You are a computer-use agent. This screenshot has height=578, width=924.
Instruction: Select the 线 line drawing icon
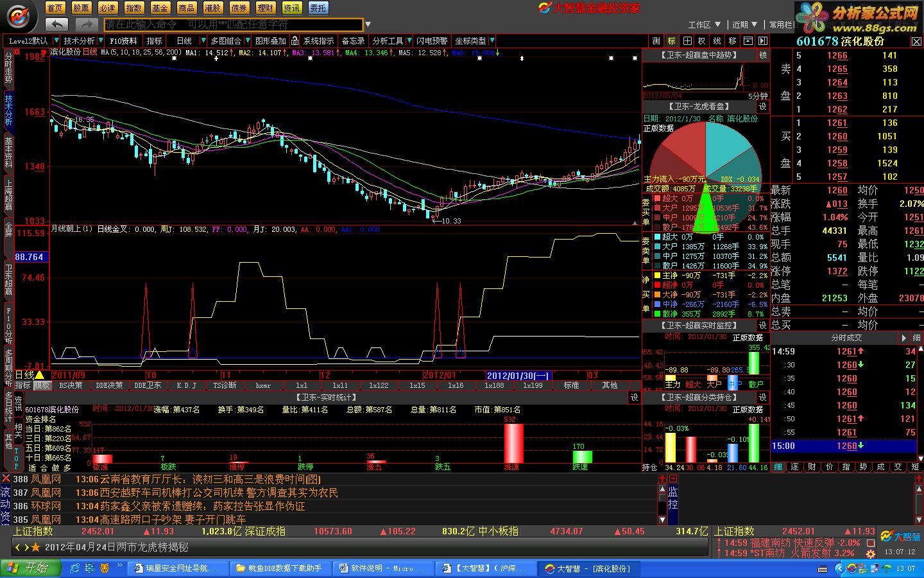(x=717, y=40)
